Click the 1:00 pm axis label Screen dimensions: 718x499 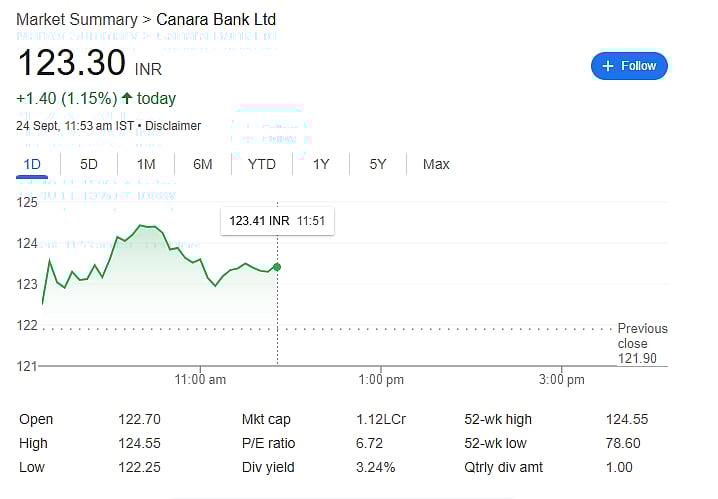point(381,380)
